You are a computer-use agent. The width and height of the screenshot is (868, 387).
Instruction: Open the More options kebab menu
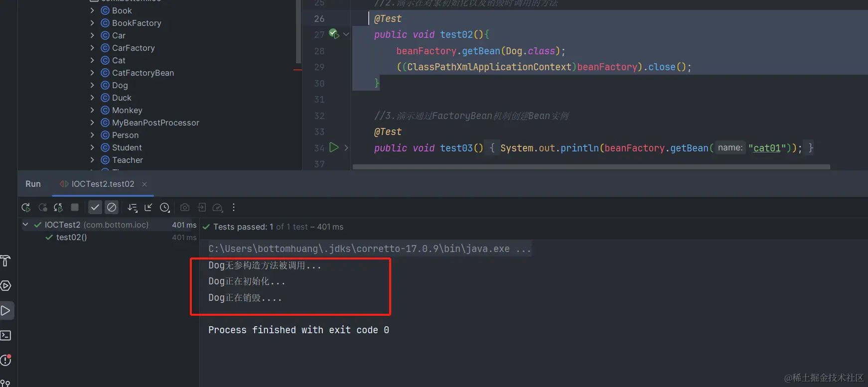point(234,207)
